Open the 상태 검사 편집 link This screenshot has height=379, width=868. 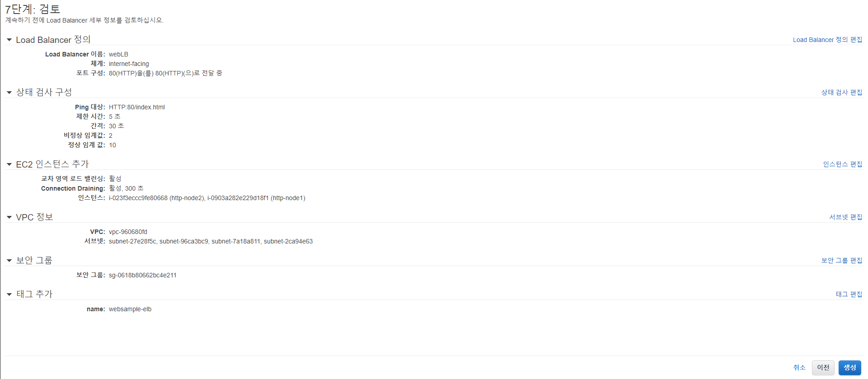841,92
